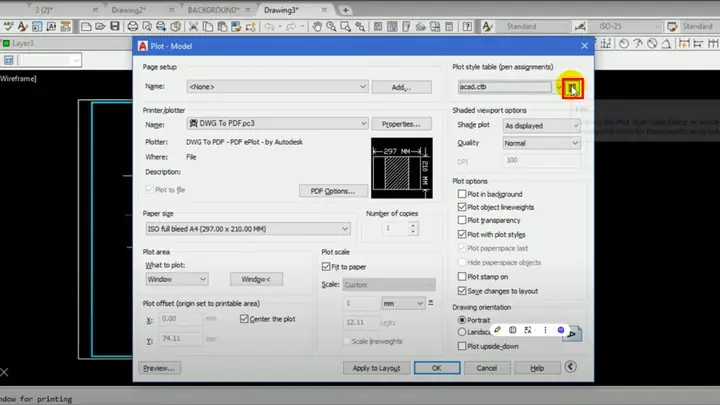
Task: Click the New drawing toolbar icon
Action: [86, 27]
